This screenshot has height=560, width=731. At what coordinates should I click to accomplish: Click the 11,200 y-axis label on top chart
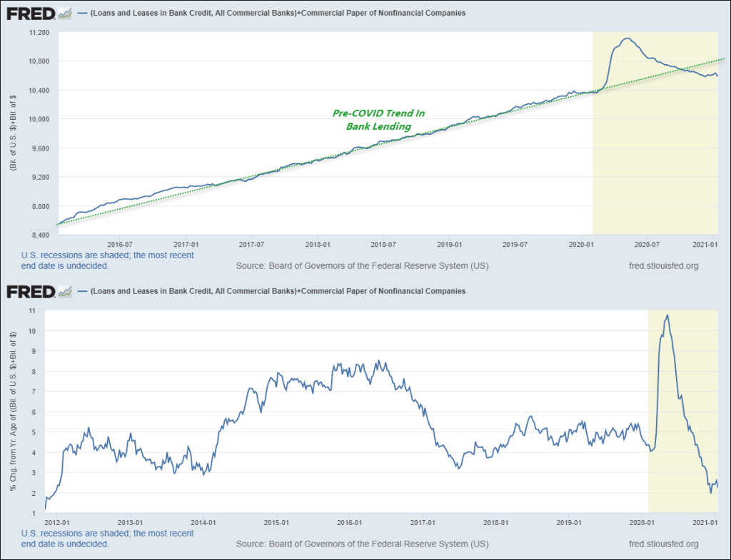tap(36, 33)
